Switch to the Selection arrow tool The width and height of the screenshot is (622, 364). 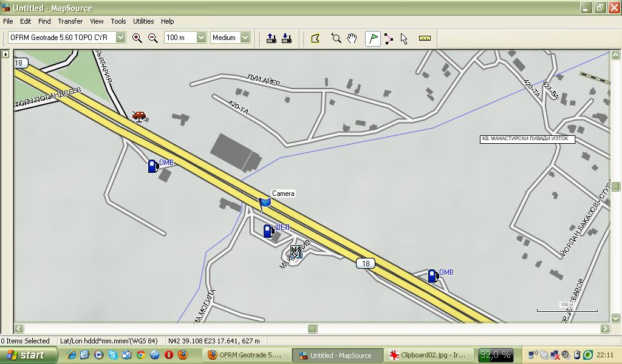coord(404,38)
